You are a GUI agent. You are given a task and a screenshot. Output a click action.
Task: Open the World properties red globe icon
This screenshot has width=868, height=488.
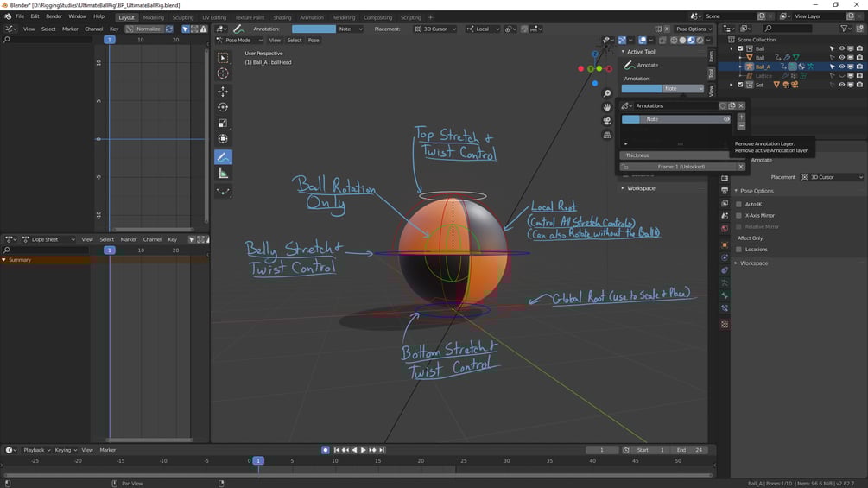[725, 229]
